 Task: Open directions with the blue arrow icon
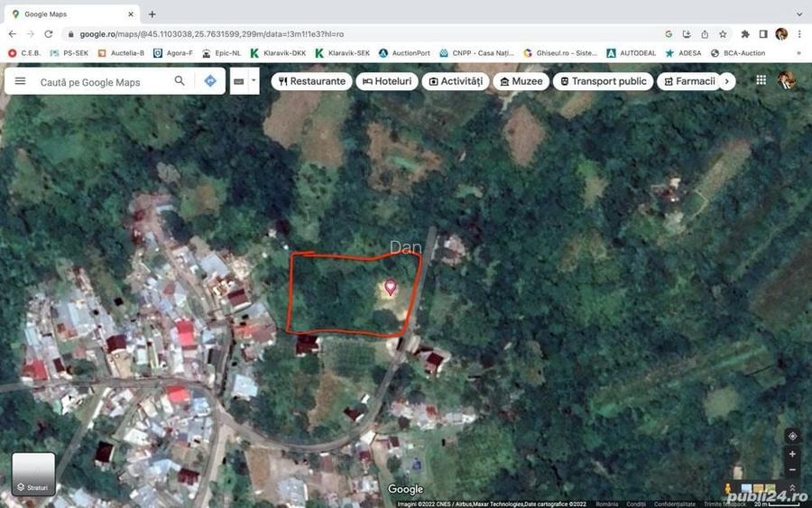(210, 81)
